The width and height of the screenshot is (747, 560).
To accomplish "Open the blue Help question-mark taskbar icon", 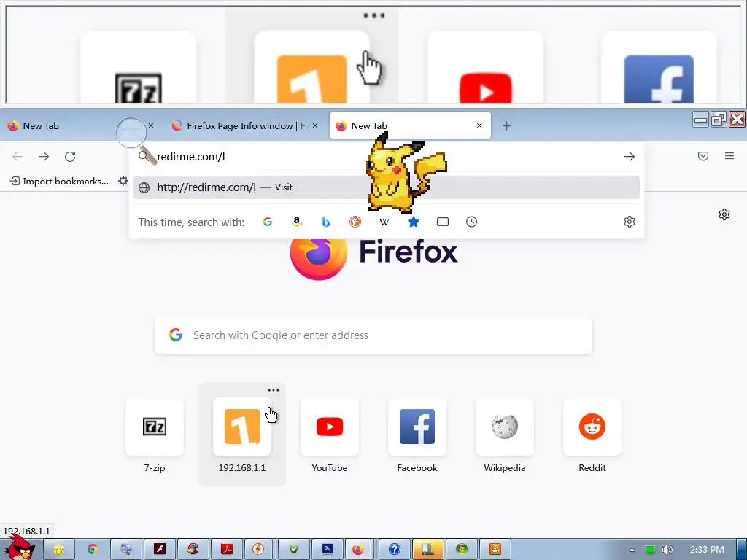I will [395, 549].
